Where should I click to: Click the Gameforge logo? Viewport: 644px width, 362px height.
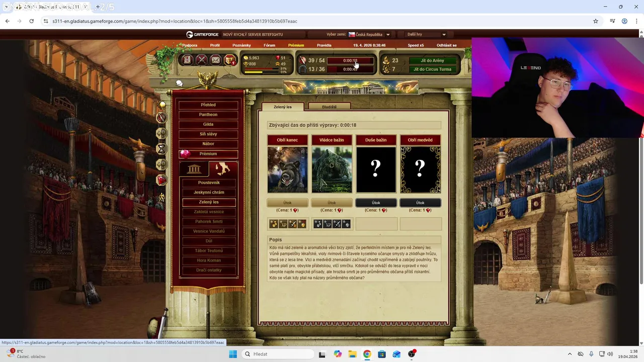202,35
